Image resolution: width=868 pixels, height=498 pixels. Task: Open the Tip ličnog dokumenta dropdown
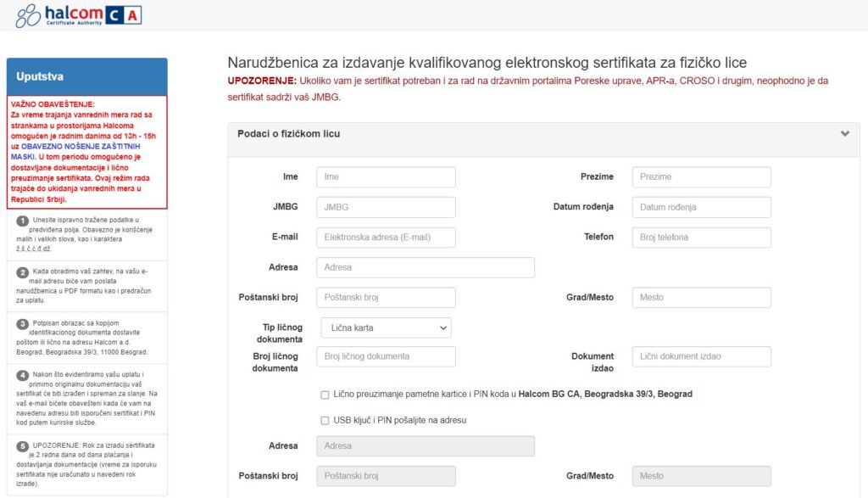386,327
